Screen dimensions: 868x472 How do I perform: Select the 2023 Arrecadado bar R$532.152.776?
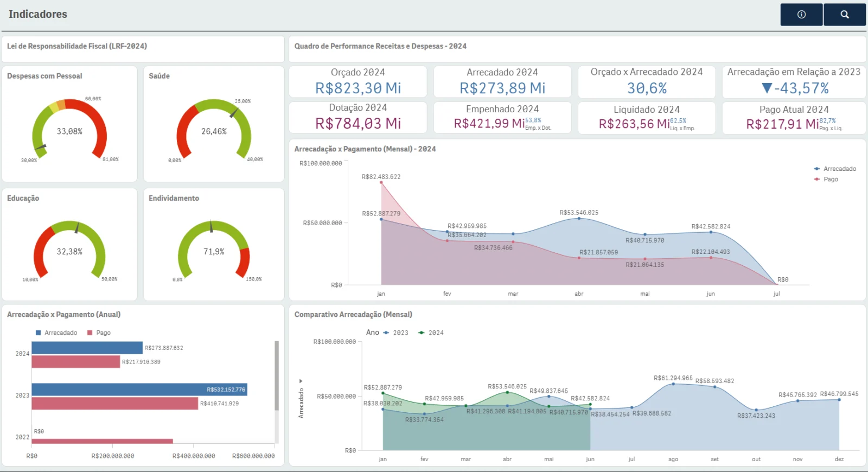click(139, 390)
